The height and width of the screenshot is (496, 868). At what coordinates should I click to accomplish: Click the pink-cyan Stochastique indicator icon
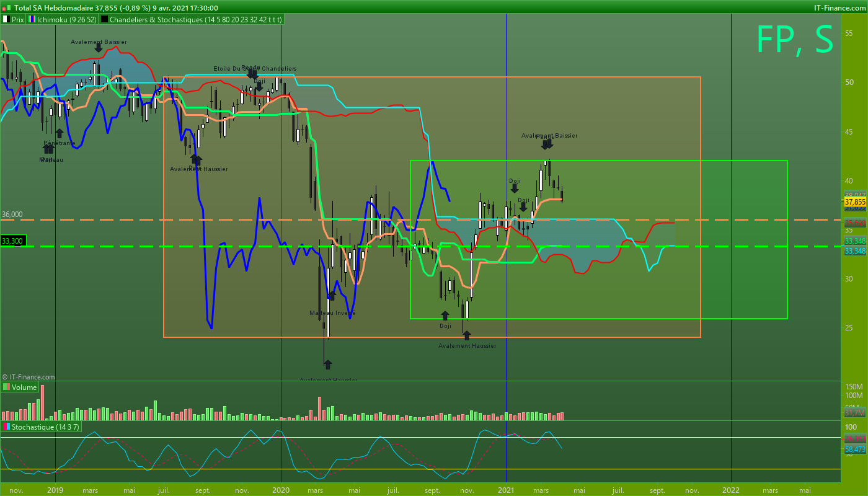(x=6, y=427)
